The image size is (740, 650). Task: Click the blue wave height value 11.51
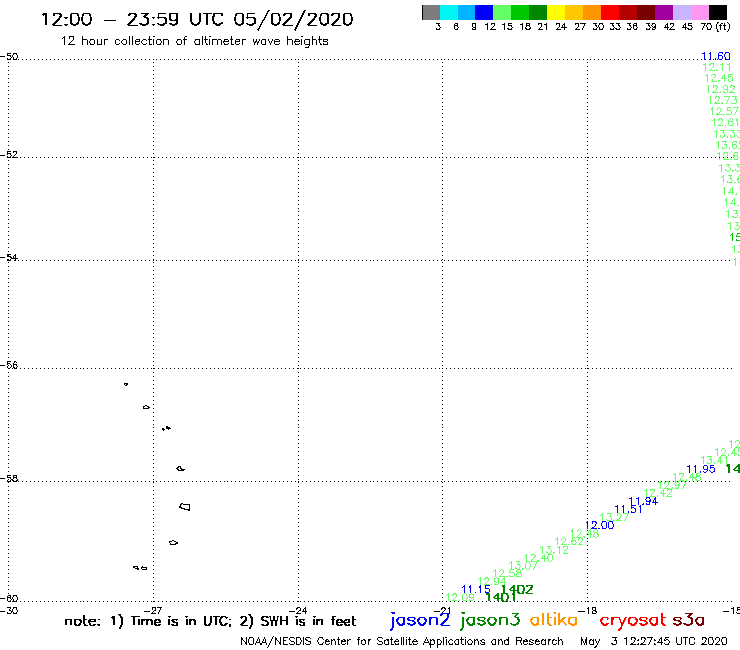[628, 509]
